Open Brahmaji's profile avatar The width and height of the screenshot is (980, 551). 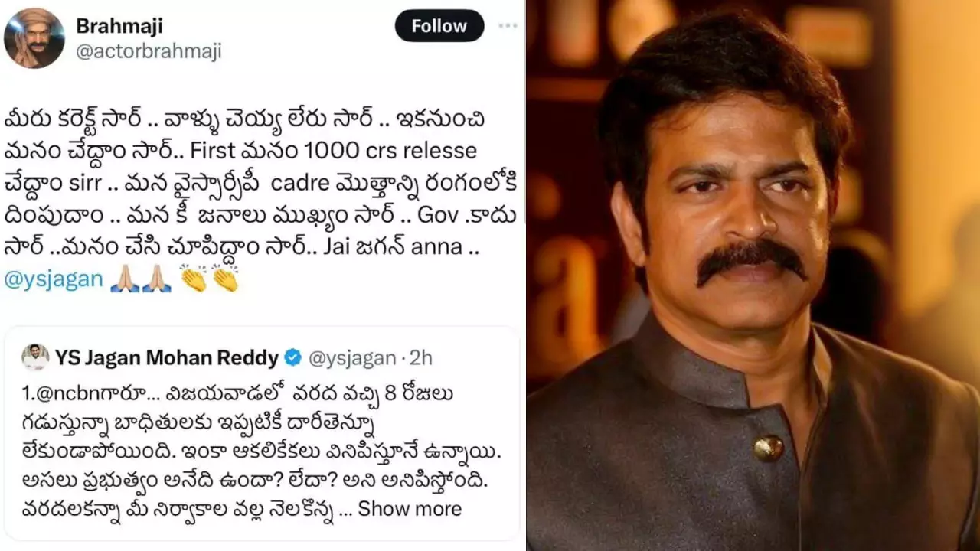[x=34, y=37]
